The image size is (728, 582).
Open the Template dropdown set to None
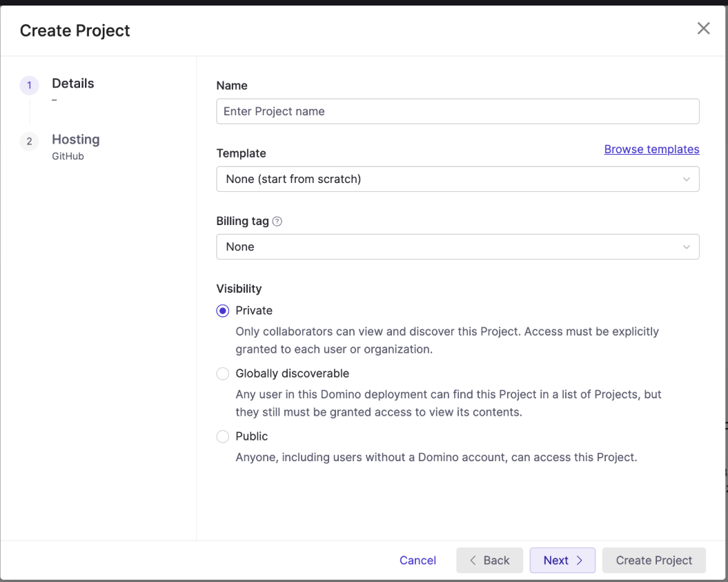pos(449,180)
